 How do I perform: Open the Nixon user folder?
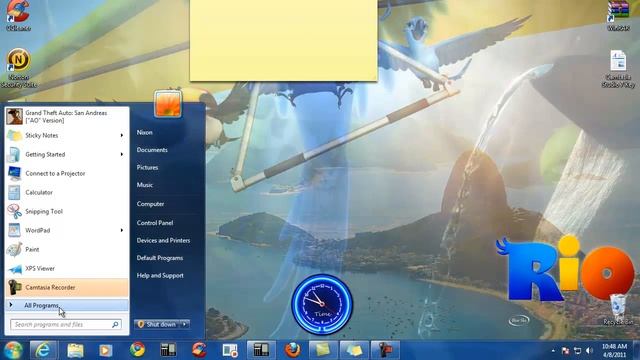(144, 132)
